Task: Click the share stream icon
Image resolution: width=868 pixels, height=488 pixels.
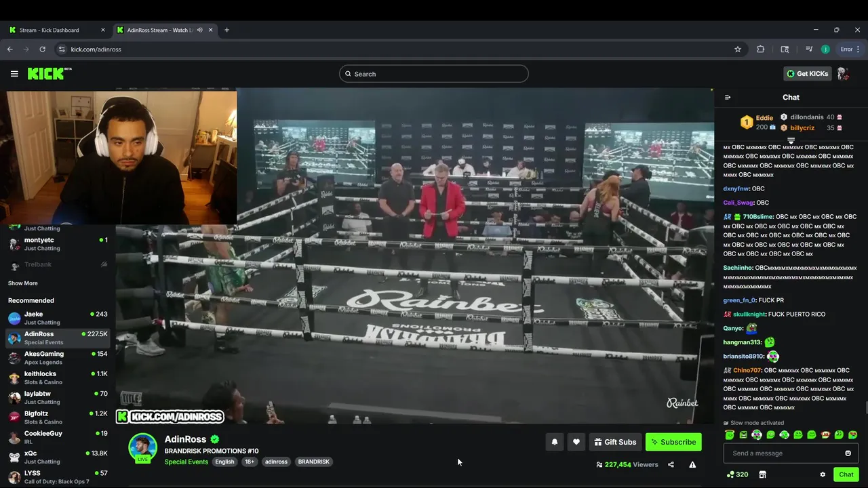Action: 671,465
